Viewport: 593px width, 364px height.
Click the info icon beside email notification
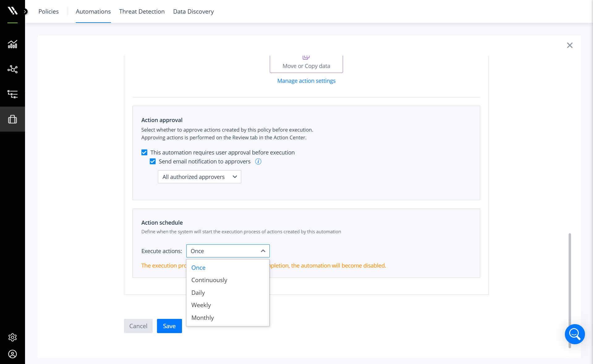point(258,161)
